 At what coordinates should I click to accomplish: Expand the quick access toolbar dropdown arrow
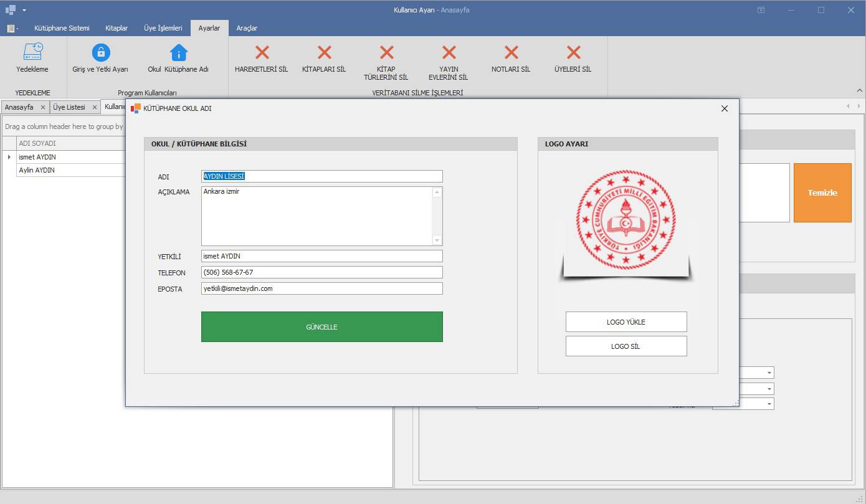point(24,10)
